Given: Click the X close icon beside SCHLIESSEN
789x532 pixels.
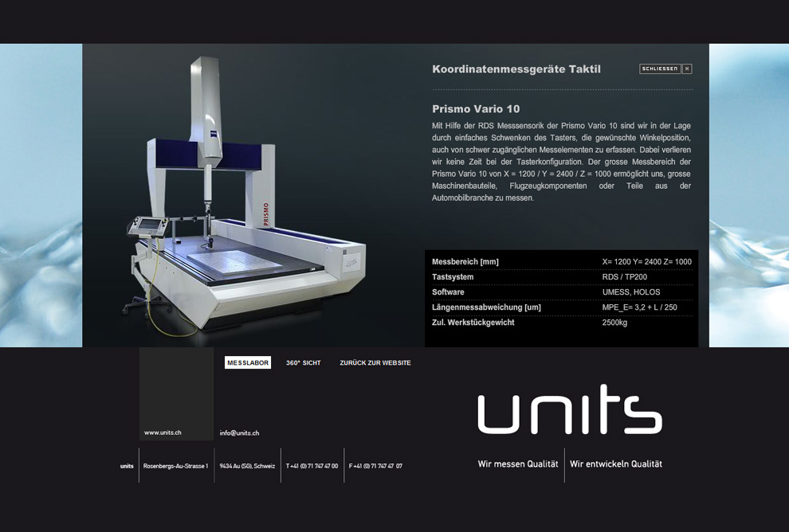Looking at the screenshot, I should (x=687, y=68).
